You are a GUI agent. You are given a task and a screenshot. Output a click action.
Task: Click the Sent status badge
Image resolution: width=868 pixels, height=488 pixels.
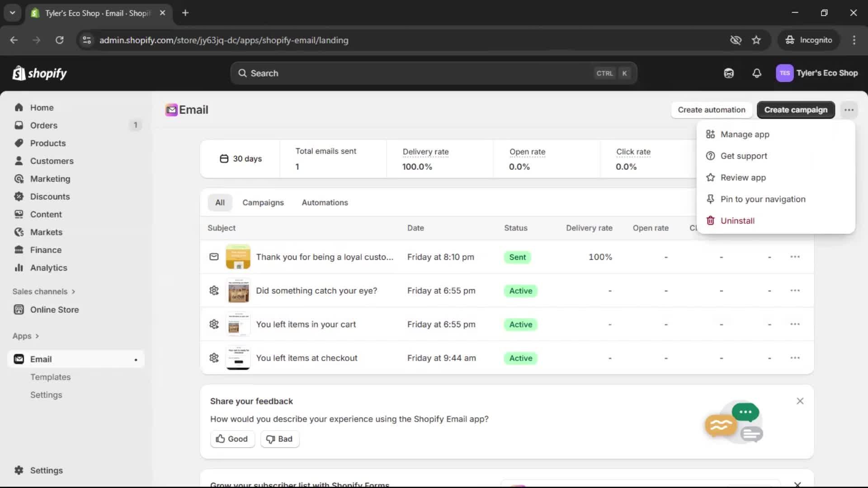[x=517, y=257]
